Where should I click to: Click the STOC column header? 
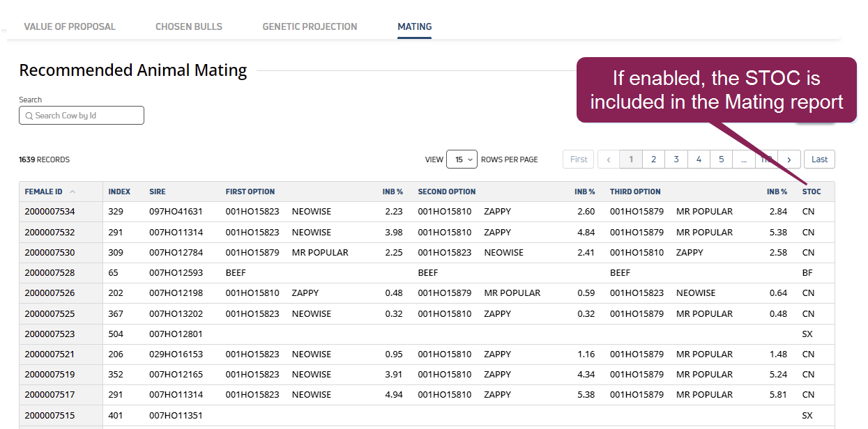(812, 192)
